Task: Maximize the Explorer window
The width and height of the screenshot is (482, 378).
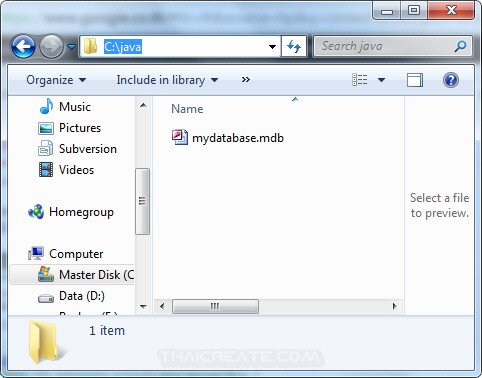Action: pyautogui.click(x=414, y=11)
